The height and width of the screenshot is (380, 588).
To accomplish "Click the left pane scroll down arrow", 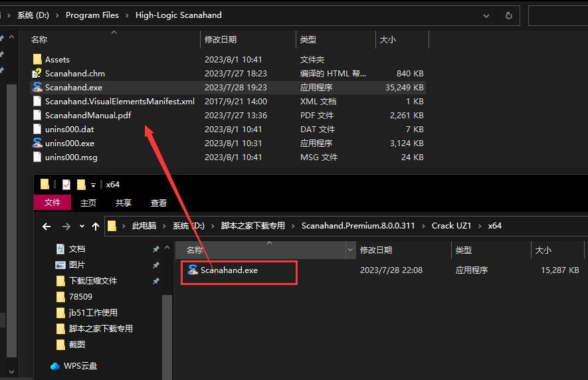I will 11,372.
